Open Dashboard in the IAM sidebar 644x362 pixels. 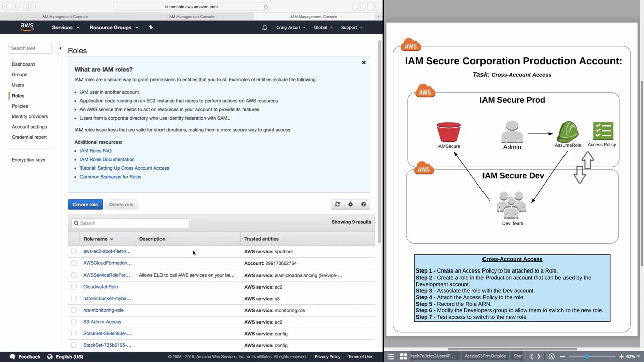point(23,64)
